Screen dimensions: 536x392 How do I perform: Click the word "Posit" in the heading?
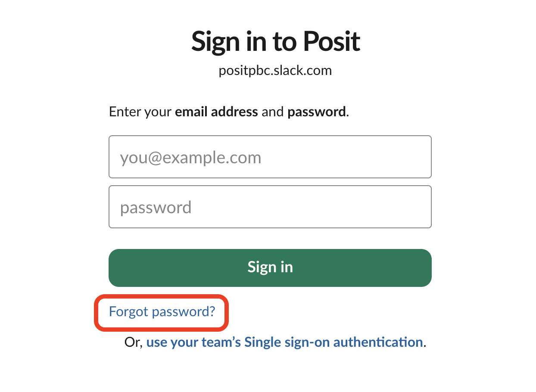[x=331, y=41]
